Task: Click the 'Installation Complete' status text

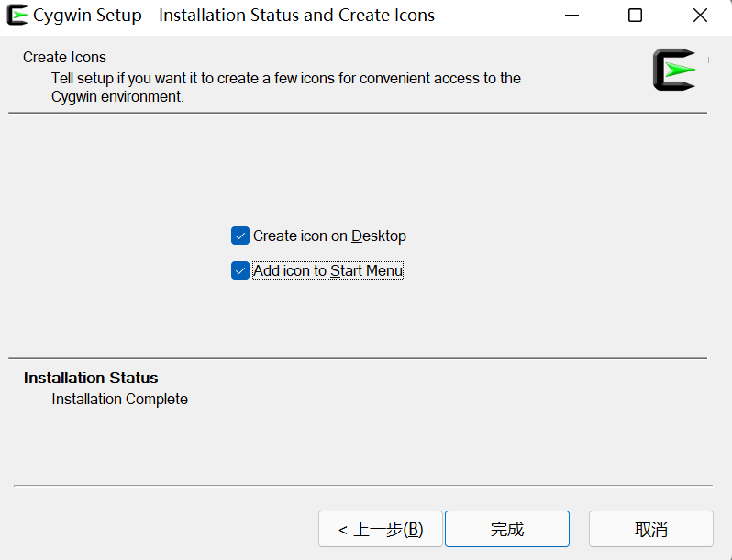Action: (119, 400)
